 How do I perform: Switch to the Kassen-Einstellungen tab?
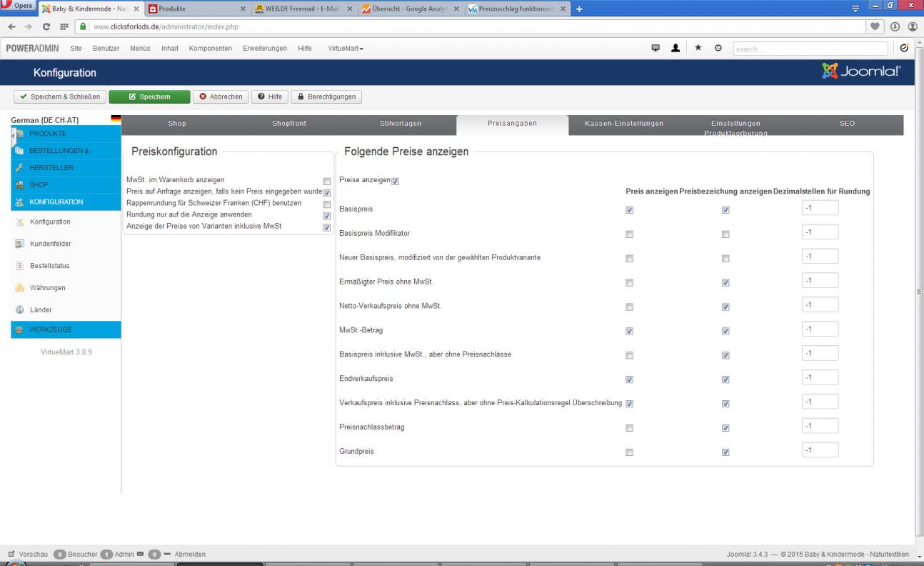pyautogui.click(x=623, y=124)
